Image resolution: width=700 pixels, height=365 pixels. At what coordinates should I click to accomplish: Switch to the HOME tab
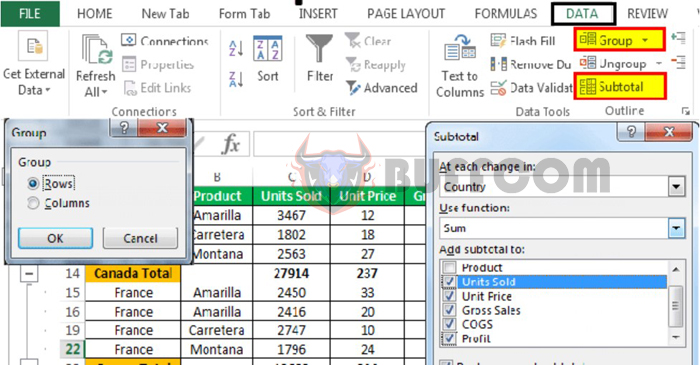point(95,14)
